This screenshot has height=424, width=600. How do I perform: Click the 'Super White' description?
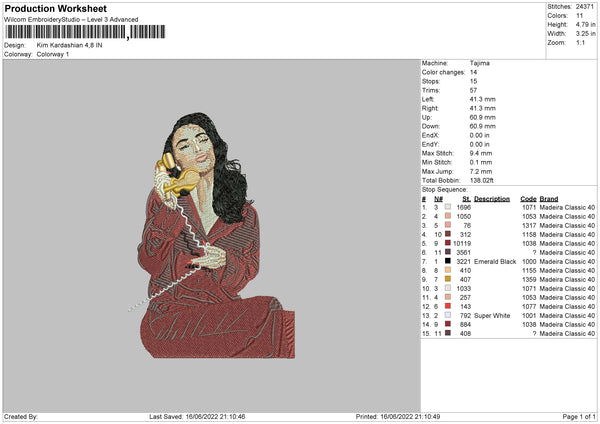[492, 316]
